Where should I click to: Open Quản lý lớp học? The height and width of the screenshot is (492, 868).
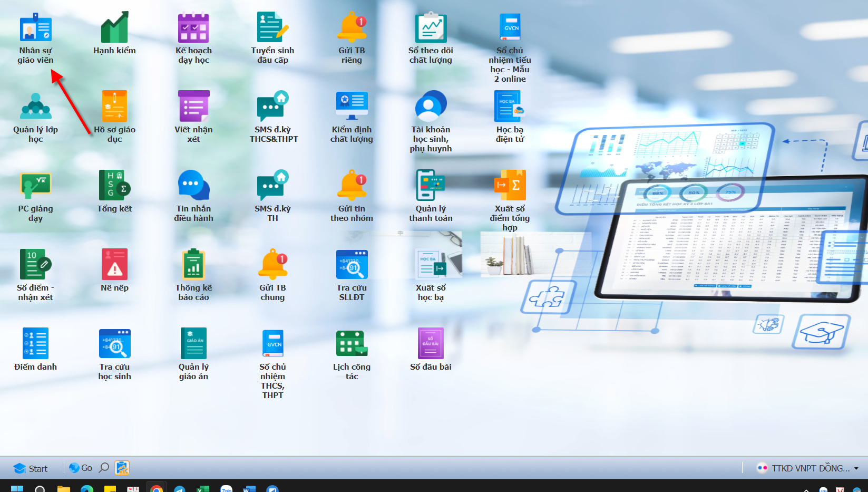[35, 107]
